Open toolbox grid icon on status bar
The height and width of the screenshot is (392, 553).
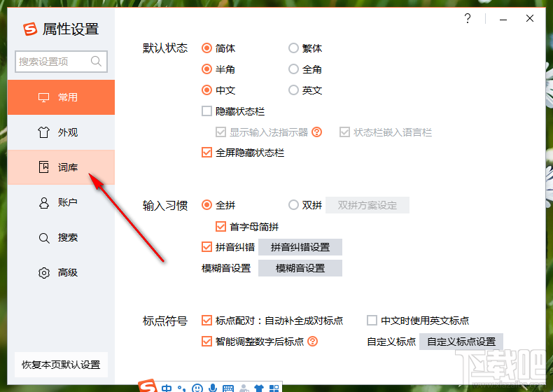pyautogui.click(x=274, y=388)
